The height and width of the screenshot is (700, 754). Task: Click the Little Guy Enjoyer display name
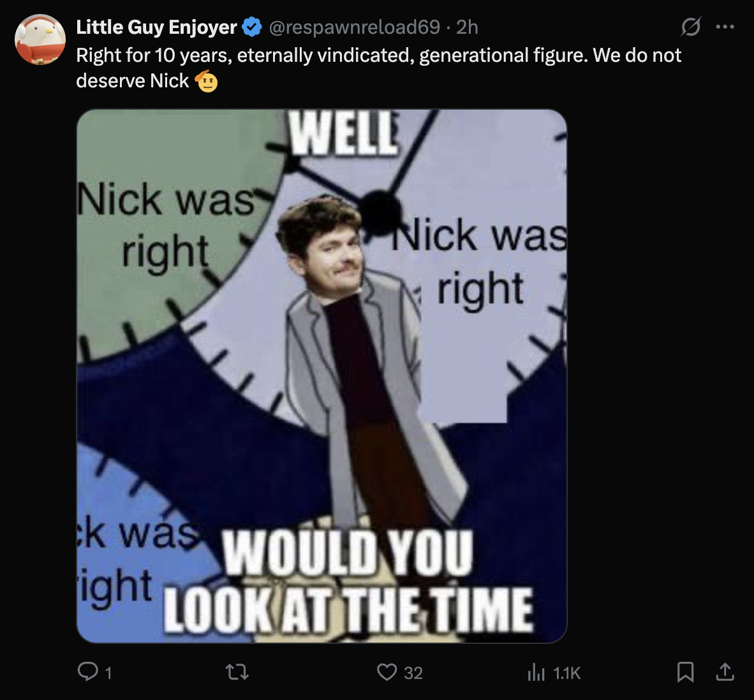(156, 27)
